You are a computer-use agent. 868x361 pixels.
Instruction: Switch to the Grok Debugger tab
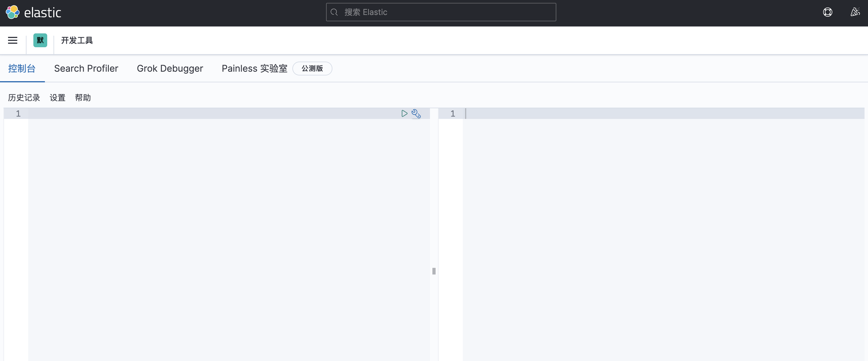tap(170, 68)
